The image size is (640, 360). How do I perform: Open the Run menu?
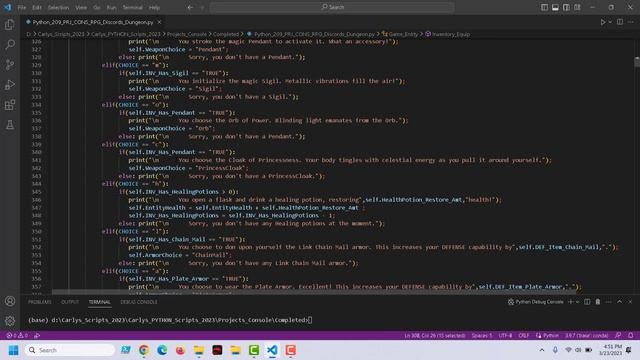[x=111, y=7]
